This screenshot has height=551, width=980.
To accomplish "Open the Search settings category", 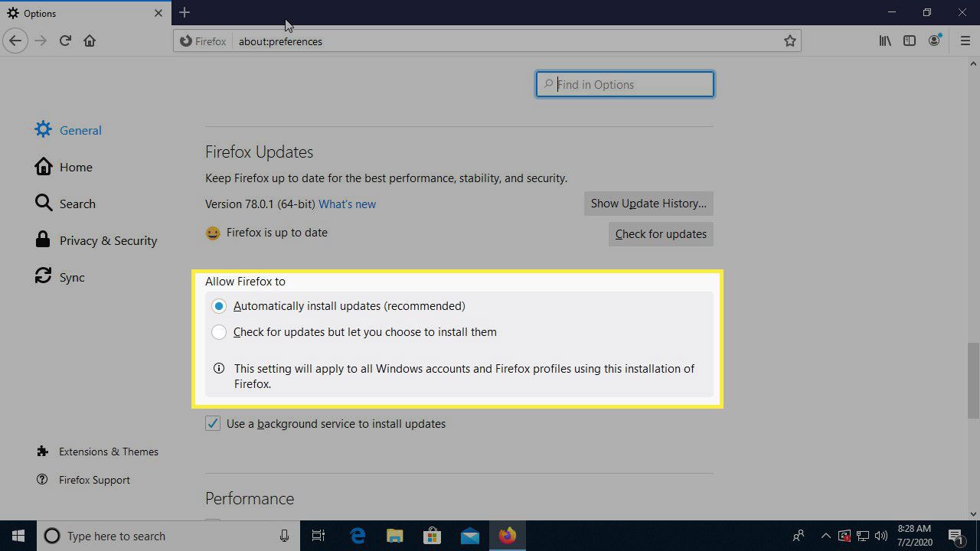I will [65, 204].
